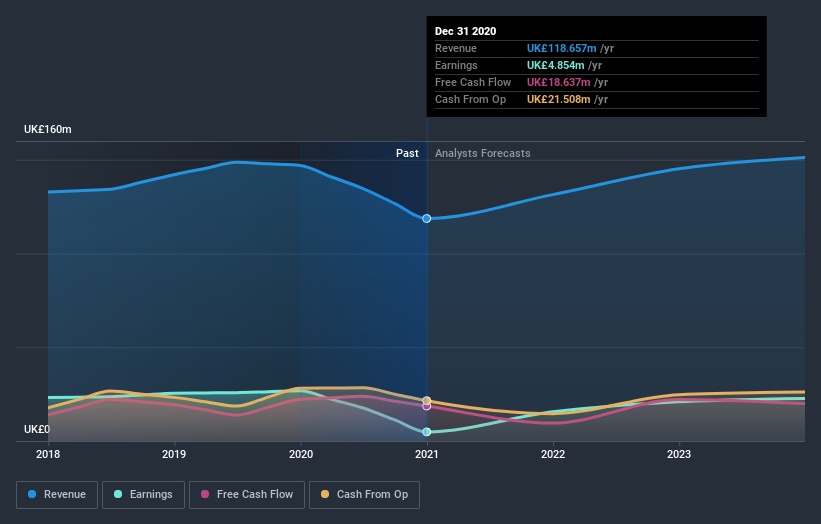Click the Dec 31 2020 tooltip date
The image size is (821, 524).
click(465, 31)
